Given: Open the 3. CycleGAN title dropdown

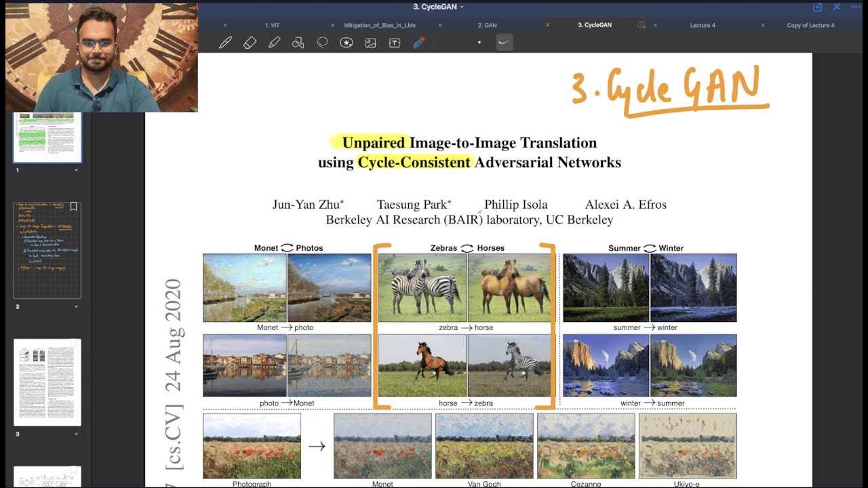Looking at the screenshot, I should 439,7.
